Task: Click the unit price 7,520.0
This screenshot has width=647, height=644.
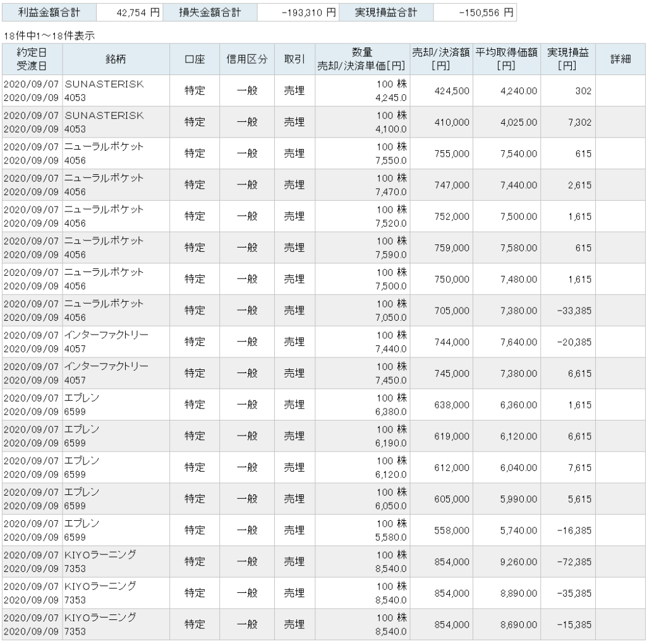Action: click(390, 224)
